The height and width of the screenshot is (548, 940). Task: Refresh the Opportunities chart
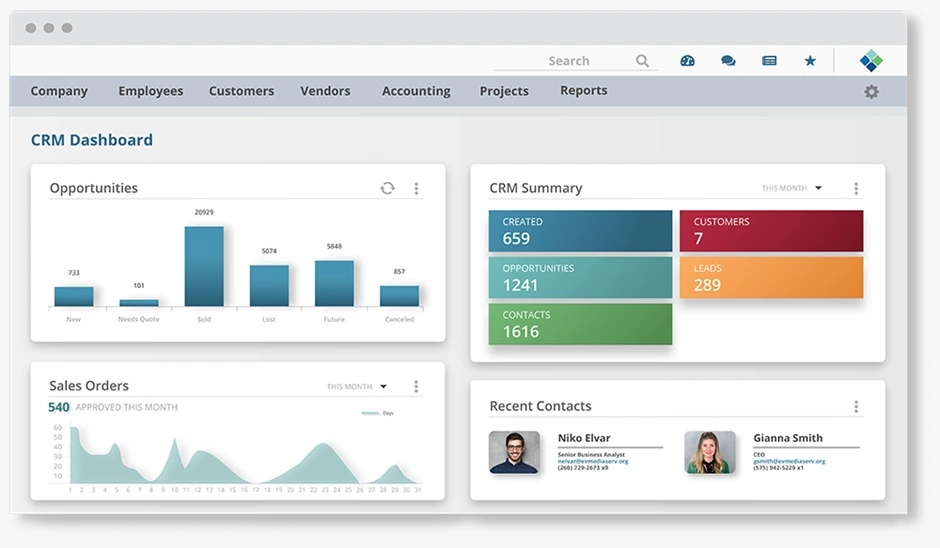pos(387,188)
